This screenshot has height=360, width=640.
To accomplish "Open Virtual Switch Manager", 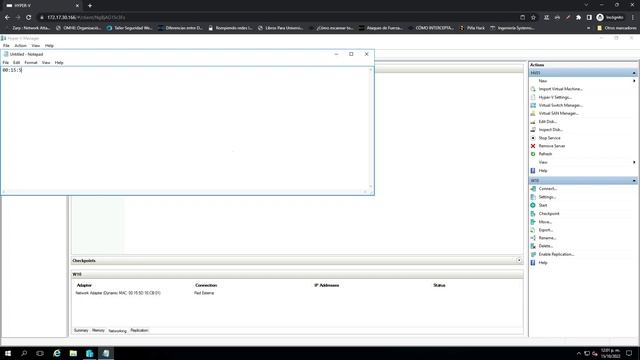I will pyautogui.click(x=560, y=105).
